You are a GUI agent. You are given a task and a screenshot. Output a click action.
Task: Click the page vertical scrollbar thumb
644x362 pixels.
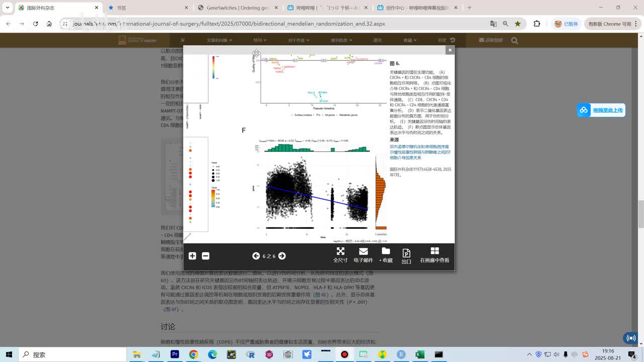[x=641, y=214]
